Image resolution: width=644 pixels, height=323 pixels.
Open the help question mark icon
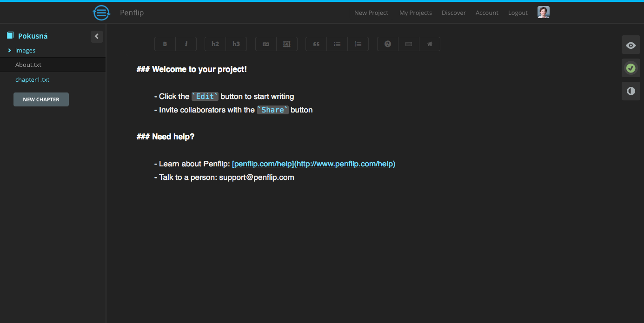click(388, 44)
